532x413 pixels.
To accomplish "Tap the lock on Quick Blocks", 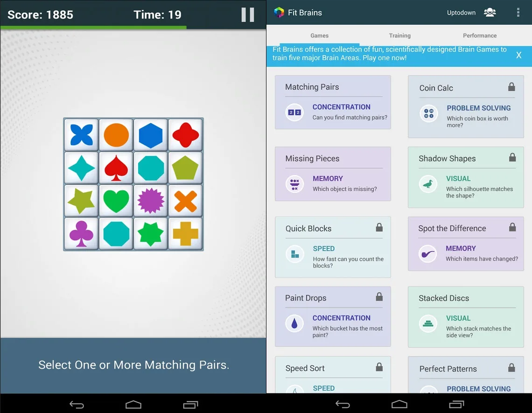I will [379, 227].
